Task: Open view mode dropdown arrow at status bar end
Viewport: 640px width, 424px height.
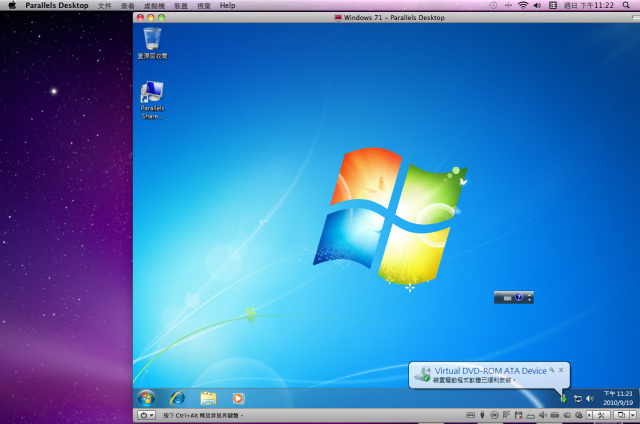Action: [x=633, y=415]
